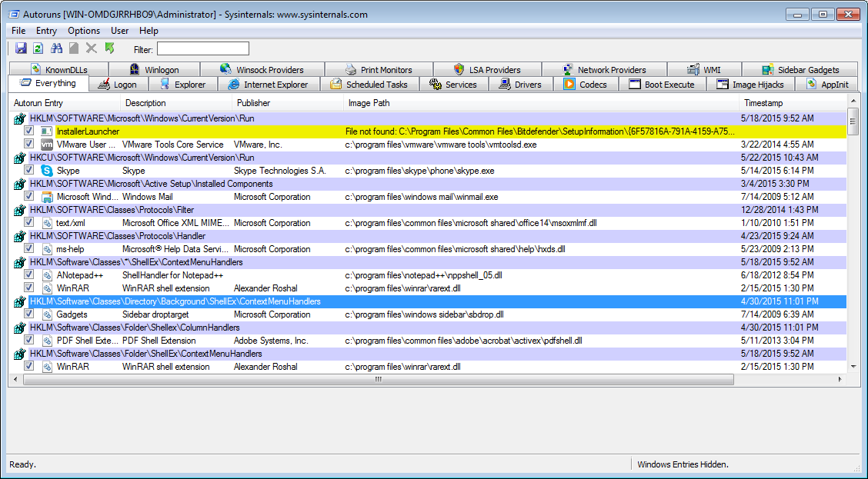868x479 pixels.
Task: Click the VMware User entry icon
Action: 47,145
